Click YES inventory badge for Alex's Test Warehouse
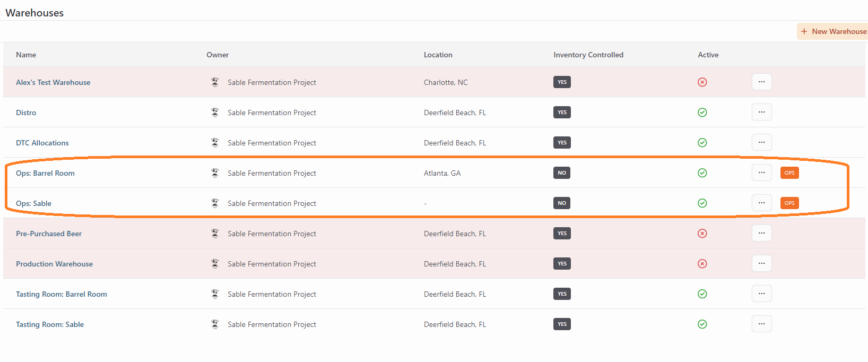The height and width of the screenshot is (362, 868). click(562, 82)
